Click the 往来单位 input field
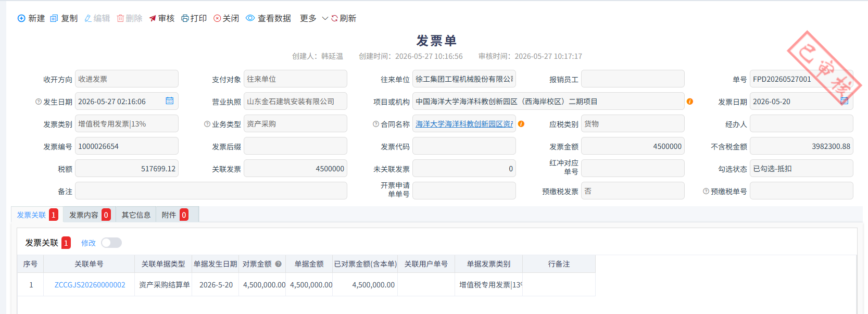Image resolution: width=868 pixels, height=314 pixels. (x=464, y=79)
